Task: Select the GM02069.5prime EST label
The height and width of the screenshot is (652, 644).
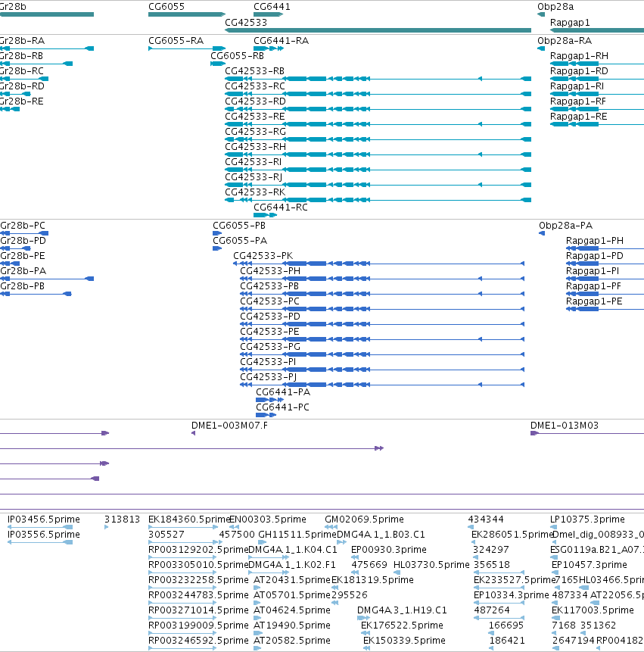Action: point(365,519)
